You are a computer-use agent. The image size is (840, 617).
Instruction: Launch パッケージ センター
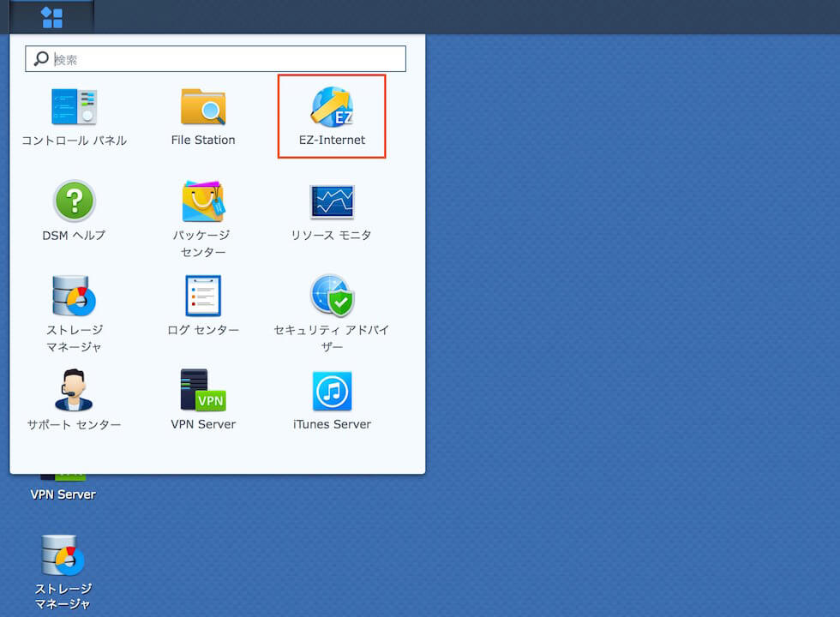203,219
